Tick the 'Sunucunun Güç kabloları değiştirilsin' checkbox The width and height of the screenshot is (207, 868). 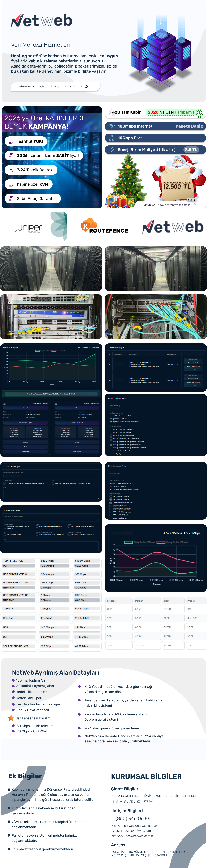pyautogui.click(x=69, y=534)
